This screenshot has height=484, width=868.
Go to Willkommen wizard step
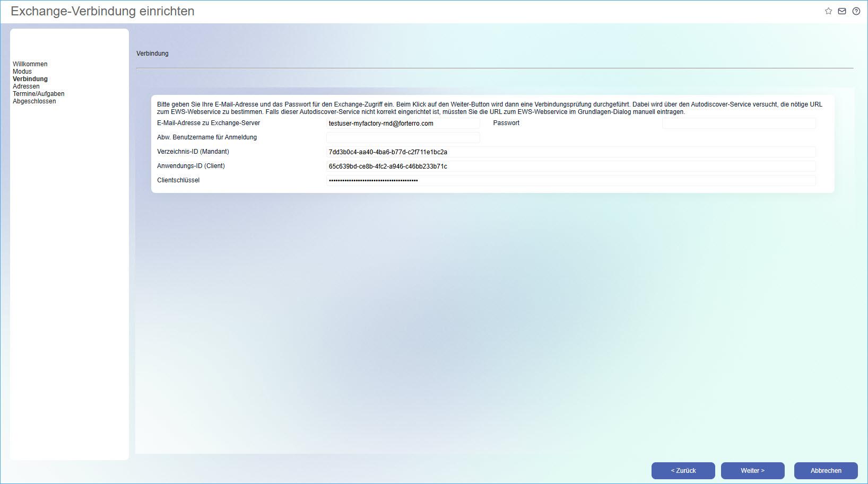coord(30,64)
